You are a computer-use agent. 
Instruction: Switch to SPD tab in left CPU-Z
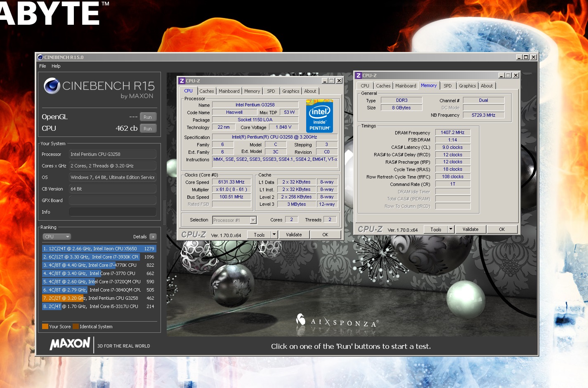pos(271,91)
